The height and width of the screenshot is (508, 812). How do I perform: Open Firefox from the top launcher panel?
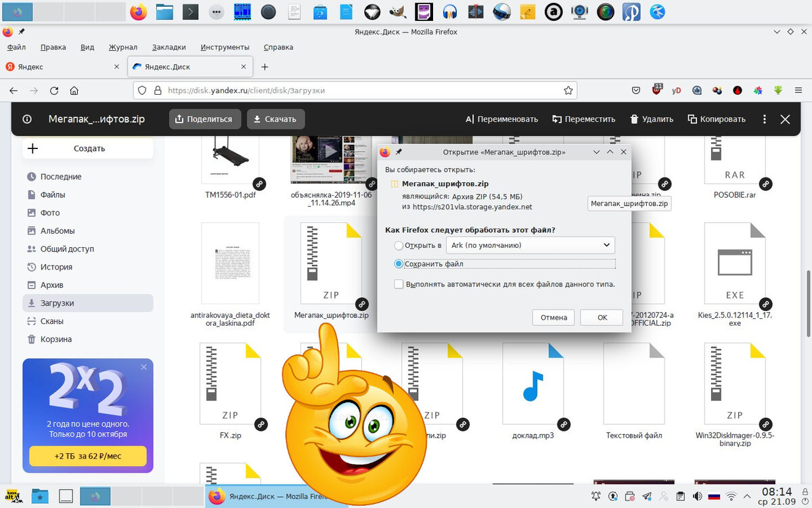[139, 12]
